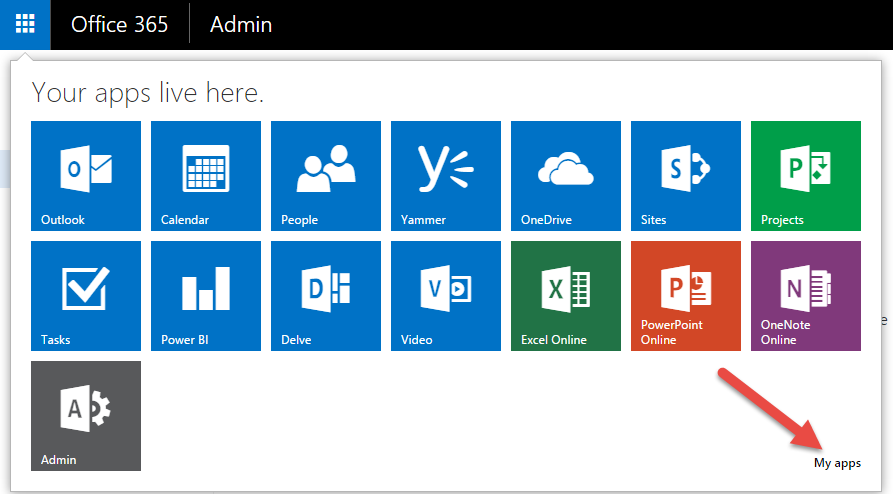
Task: Click the My apps link
Action: coord(837,463)
